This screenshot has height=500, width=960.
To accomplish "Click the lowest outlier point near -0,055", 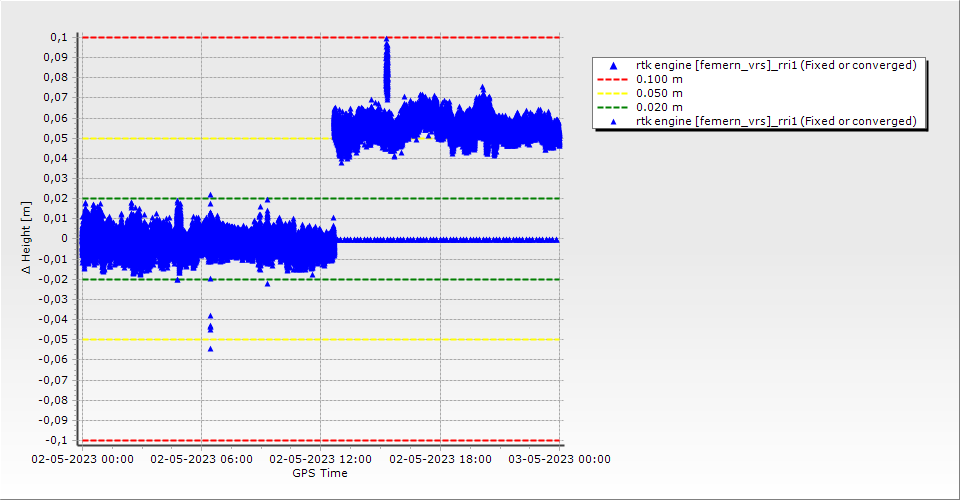I will click(210, 348).
